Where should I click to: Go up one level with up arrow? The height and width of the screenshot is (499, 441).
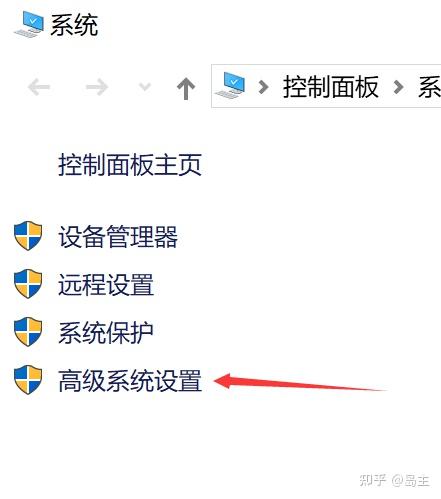pyautogui.click(x=186, y=89)
